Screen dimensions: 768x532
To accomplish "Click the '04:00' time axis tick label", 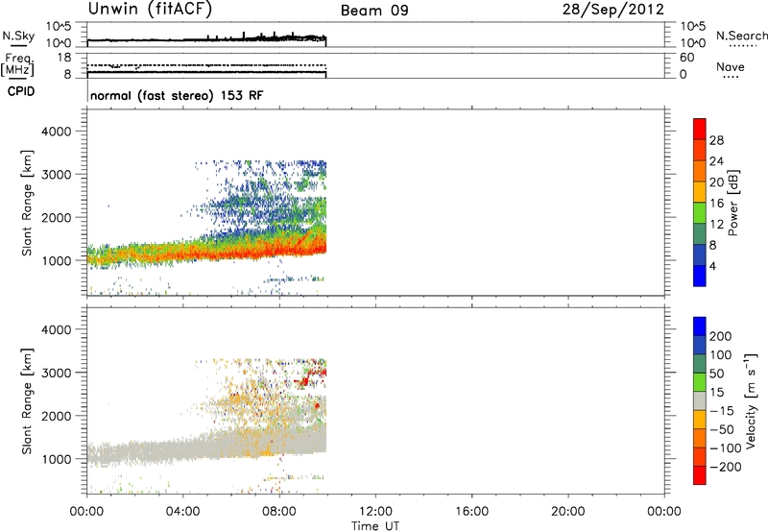I will click(182, 512).
